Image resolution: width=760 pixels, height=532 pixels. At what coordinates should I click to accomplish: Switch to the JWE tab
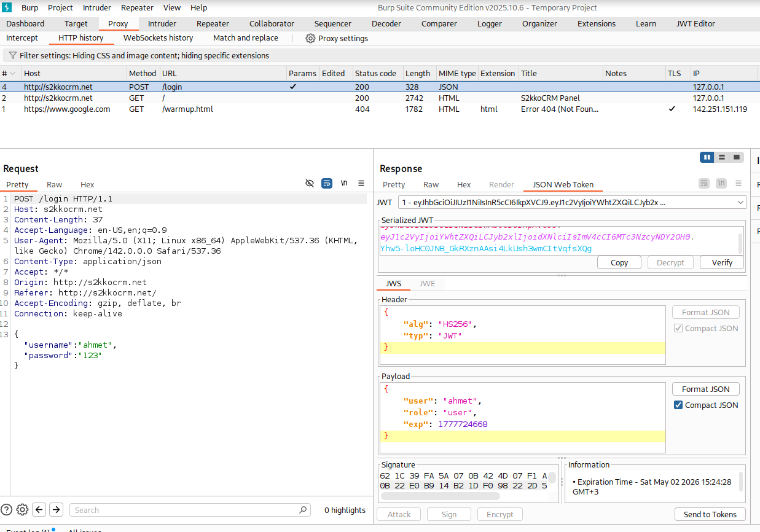pos(427,283)
